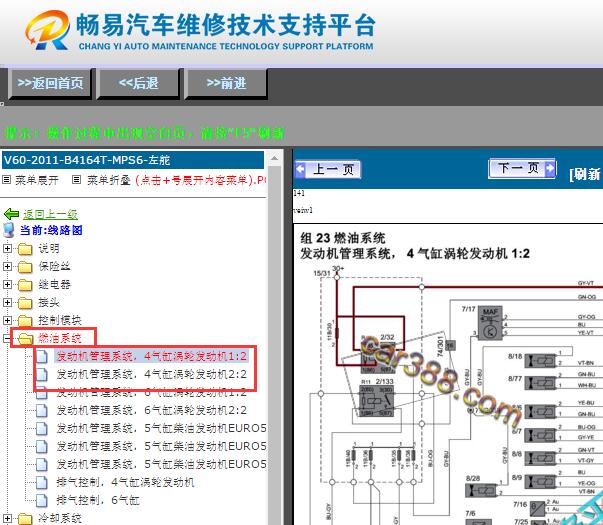Select the 控制模块 tree label

tap(60, 320)
